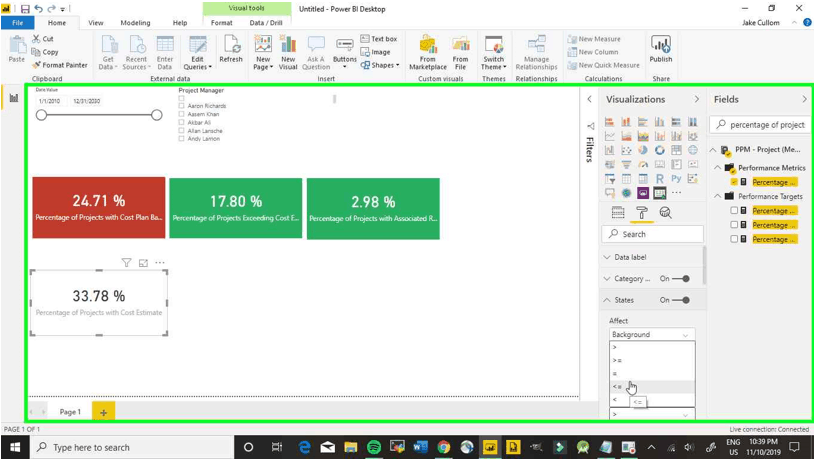Screen dimensions: 815x461
Task: Click the filter icon above selected card
Action: pos(126,262)
